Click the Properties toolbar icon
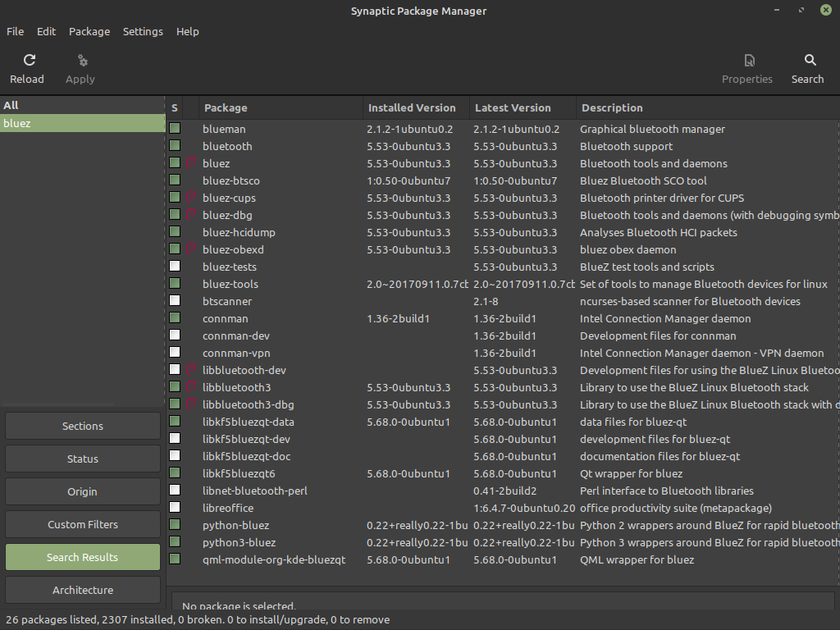 tap(749, 61)
